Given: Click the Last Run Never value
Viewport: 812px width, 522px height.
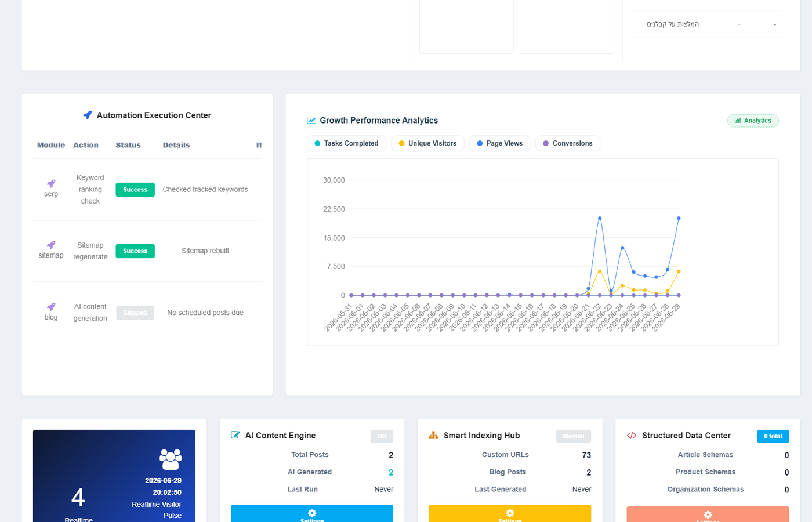Looking at the screenshot, I should click(384, 490).
